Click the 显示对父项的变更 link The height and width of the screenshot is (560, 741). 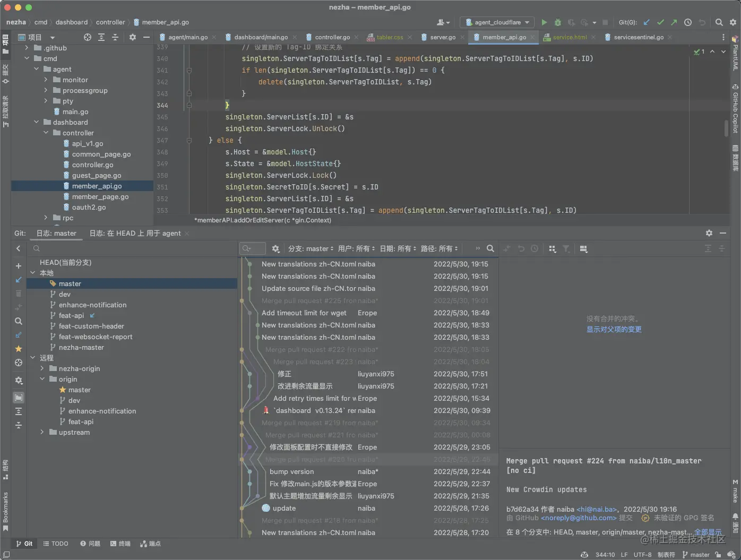pos(614,330)
